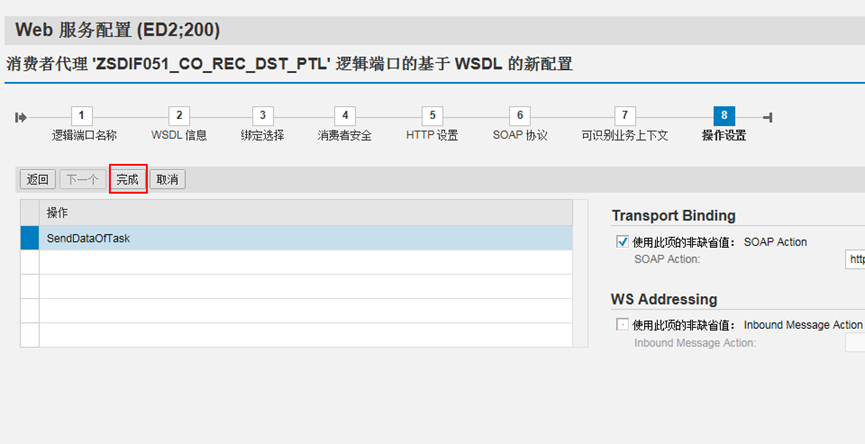This screenshot has height=444, width=865.
Task: Click the 操作 column header
Action: coord(305,213)
